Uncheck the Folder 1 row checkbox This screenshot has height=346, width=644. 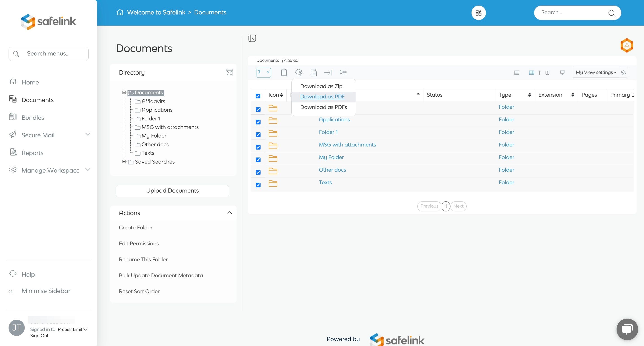258,135
